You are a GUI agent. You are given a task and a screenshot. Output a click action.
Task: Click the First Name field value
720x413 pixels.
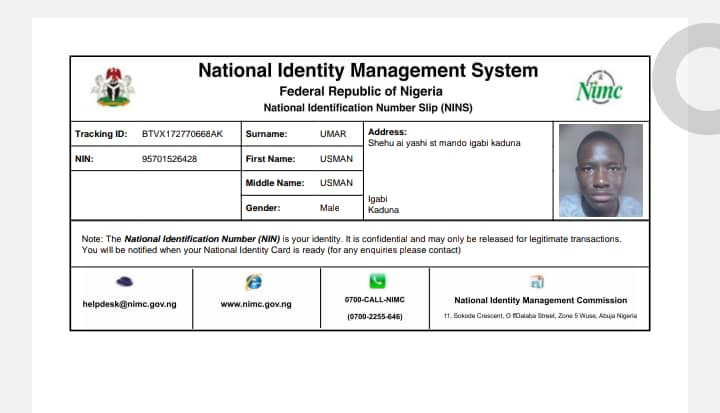pos(335,159)
